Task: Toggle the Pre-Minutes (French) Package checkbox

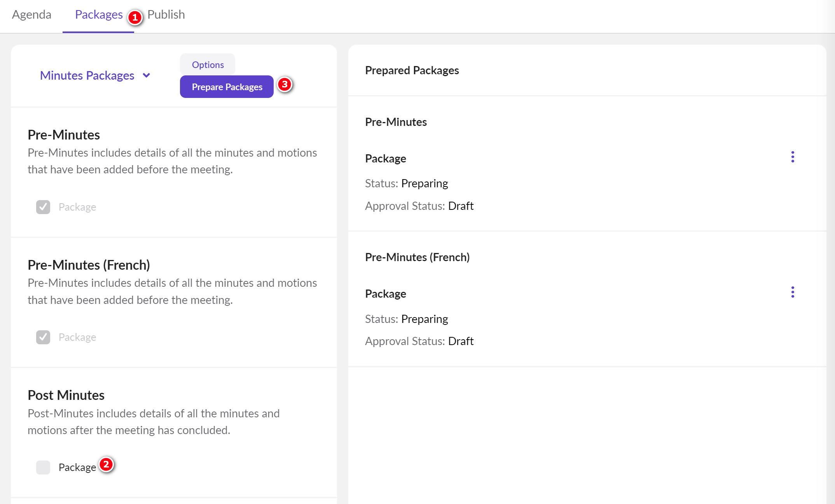Action: [x=43, y=337]
